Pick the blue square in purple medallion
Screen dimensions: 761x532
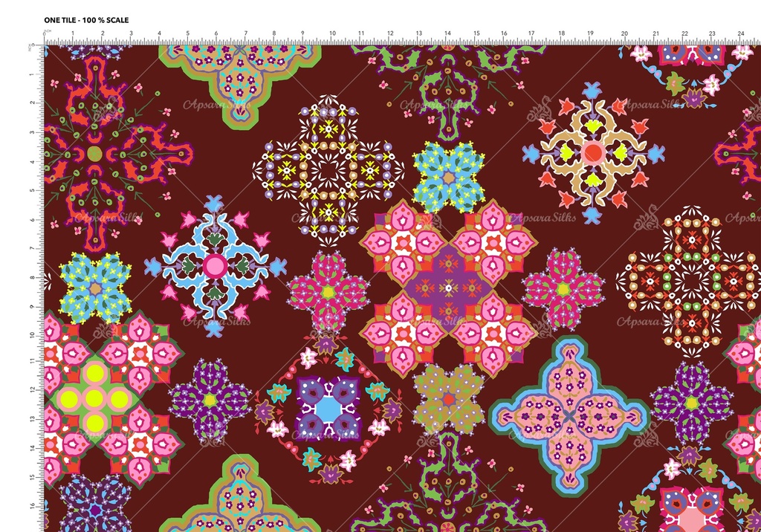coord(328,409)
